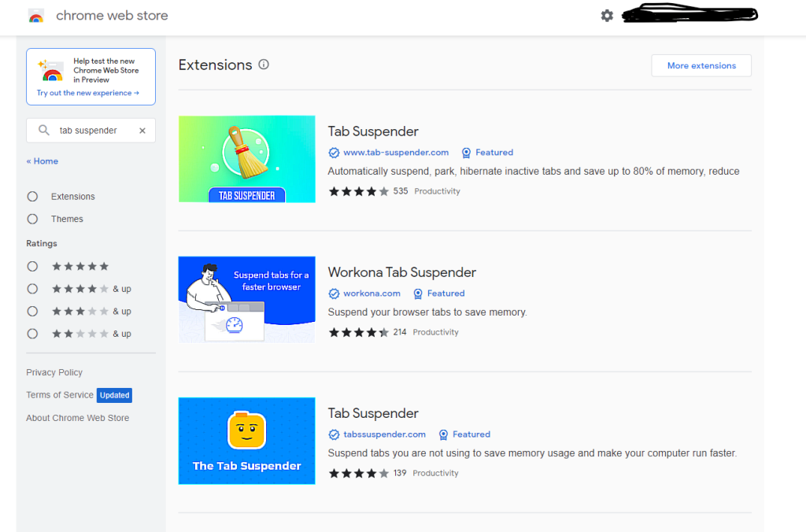The height and width of the screenshot is (532, 806).
Task: Open the settings gear icon
Action: click(x=607, y=16)
